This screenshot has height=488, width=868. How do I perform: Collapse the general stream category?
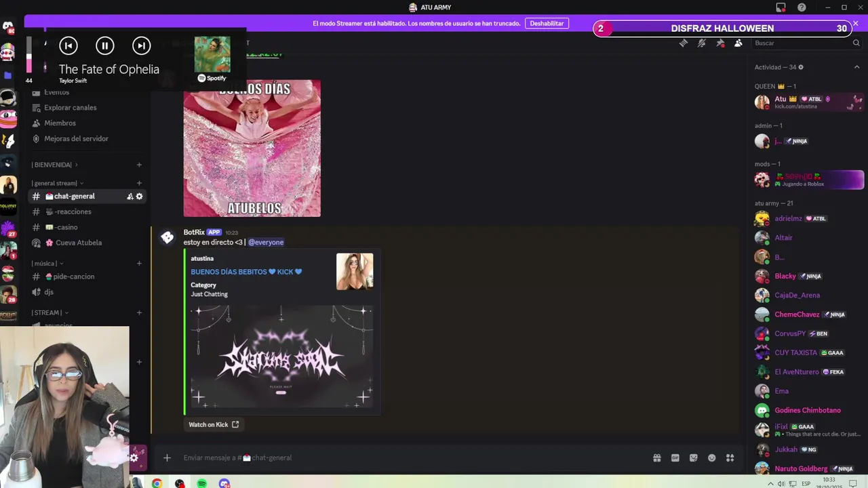58,183
